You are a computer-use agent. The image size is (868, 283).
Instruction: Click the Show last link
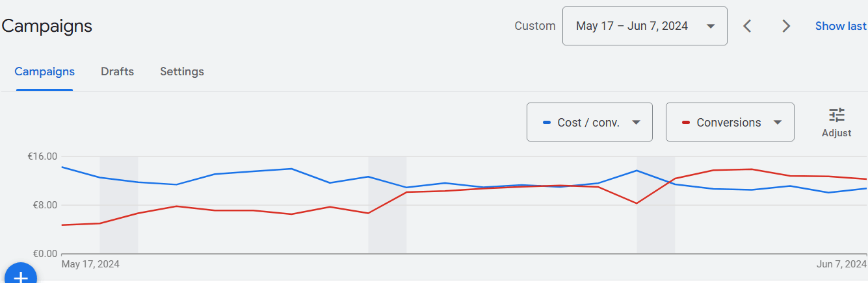(x=841, y=26)
